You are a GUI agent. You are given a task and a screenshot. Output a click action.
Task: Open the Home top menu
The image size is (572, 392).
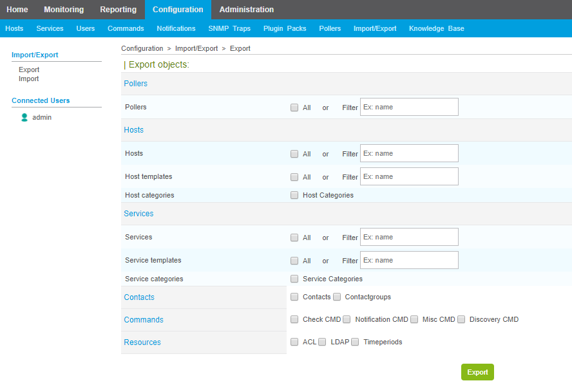click(x=17, y=10)
